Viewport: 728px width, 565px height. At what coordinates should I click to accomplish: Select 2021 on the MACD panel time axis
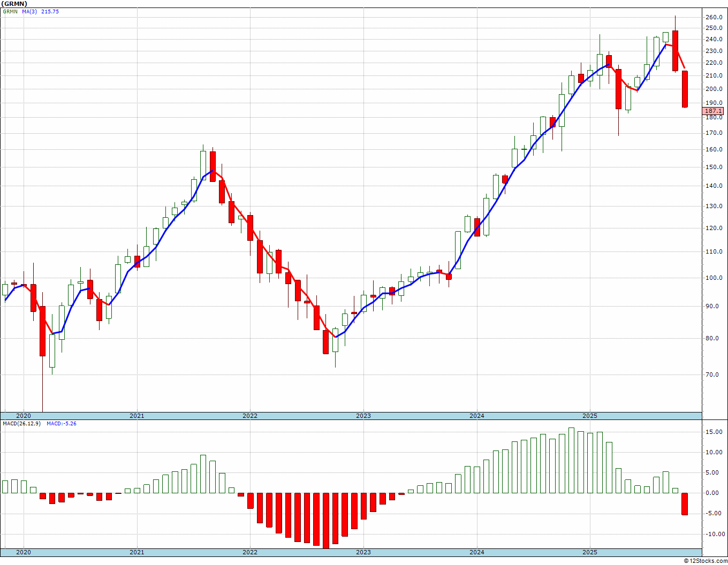tap(137, 552)
